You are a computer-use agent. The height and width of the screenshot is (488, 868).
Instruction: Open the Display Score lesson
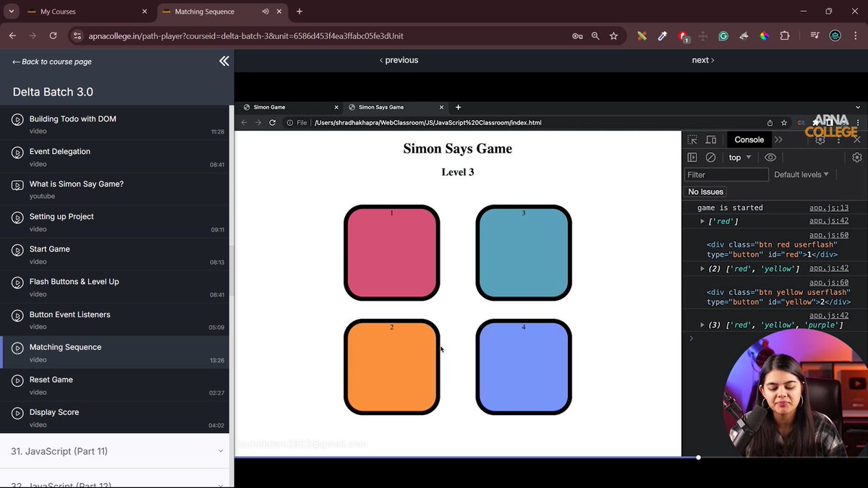pos(114,417)
